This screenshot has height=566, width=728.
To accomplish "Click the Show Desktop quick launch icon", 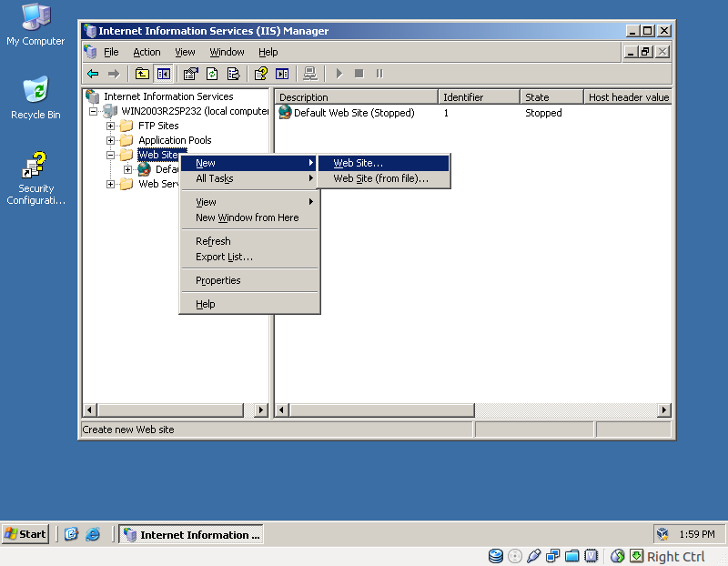I will (x=71, y=534).
